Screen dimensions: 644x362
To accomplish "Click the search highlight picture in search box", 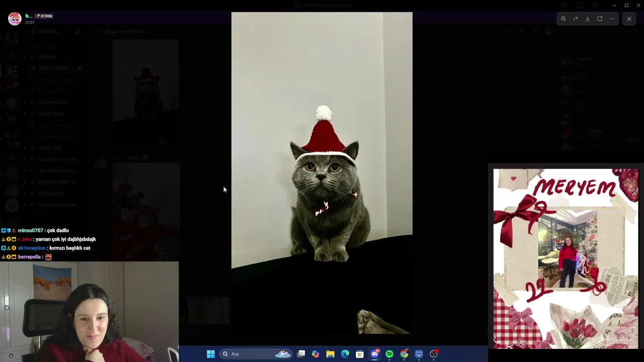I will coord(283,354).
